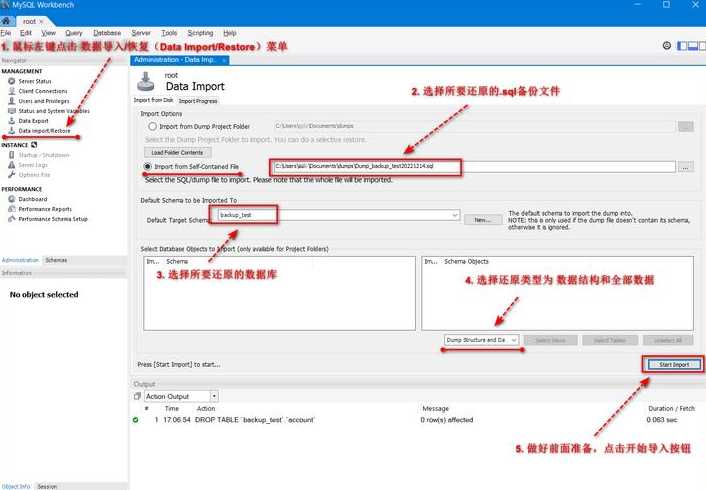This screenshot has height=490, width=706.
Task: Open Dump Structure and Data dropdown
Action: (x=514, y=340)
